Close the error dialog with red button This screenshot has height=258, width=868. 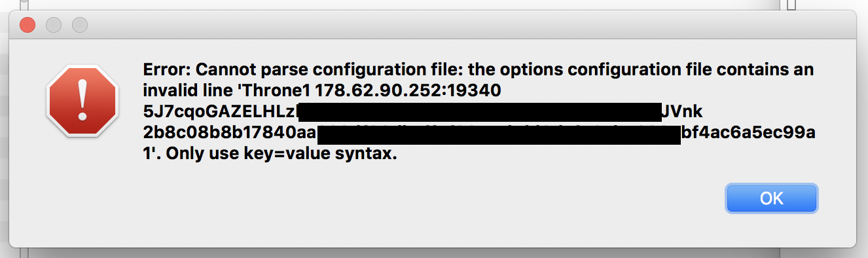[27, 26]
